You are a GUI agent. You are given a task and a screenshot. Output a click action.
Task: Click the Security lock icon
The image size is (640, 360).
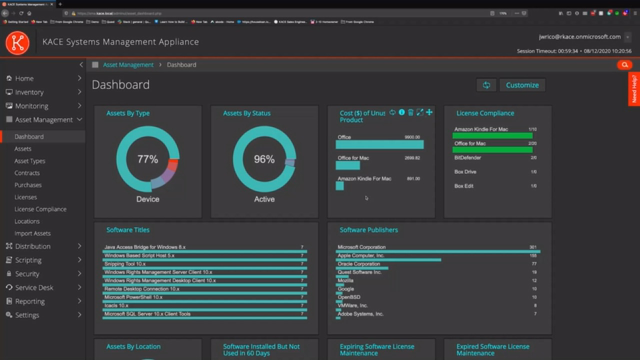coord(9,273)
